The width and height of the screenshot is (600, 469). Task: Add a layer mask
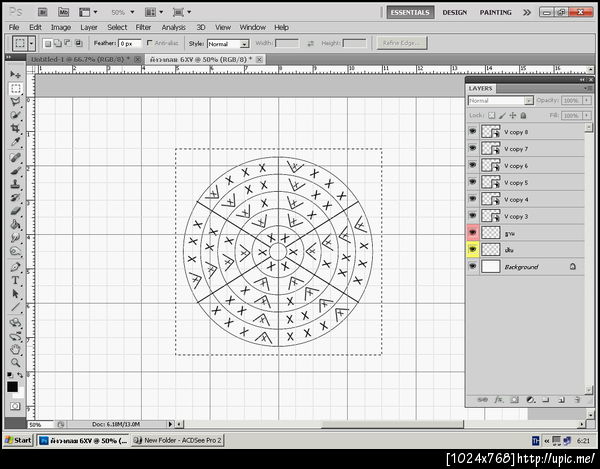[x=515, y=400]
